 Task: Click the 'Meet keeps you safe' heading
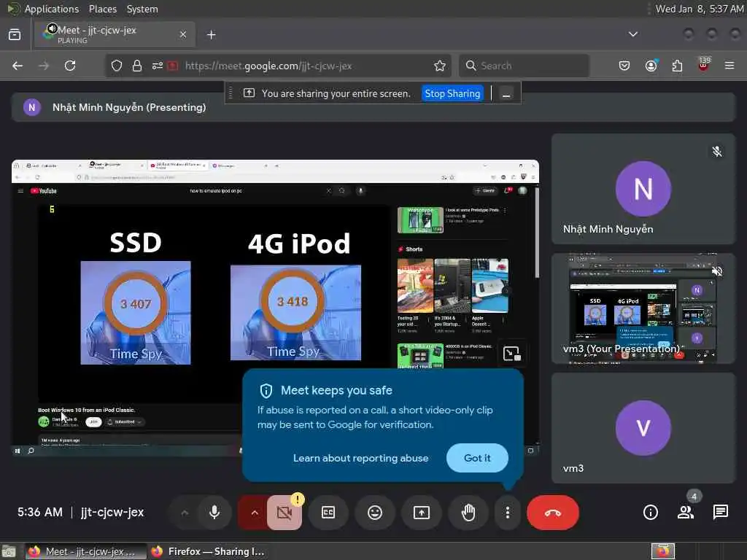click(336, 391)
